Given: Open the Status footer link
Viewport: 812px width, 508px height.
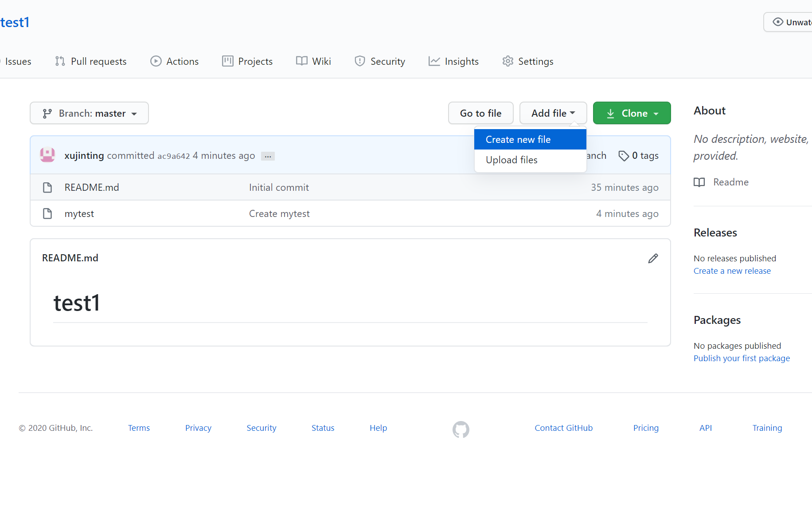Looking at the screenshot, I should 323,428.
